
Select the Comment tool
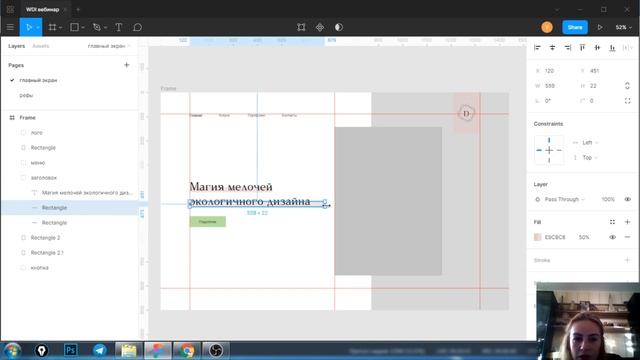tap(138, 27)
